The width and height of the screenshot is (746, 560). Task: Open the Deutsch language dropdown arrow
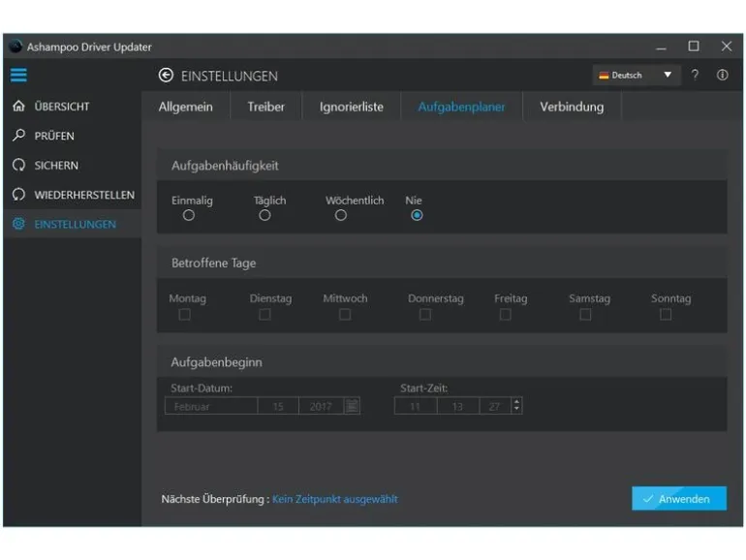click(668, 75)
